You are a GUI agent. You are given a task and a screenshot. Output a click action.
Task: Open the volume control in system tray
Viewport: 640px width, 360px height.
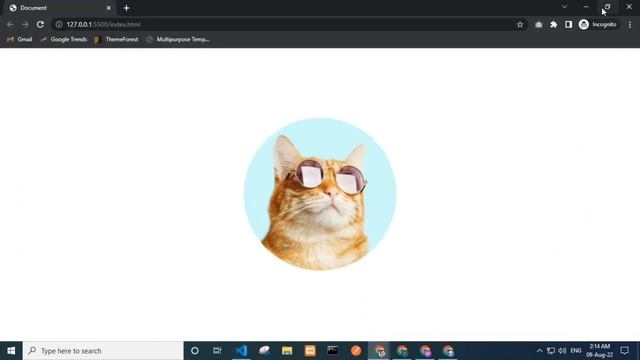click(x=562, y=351)
